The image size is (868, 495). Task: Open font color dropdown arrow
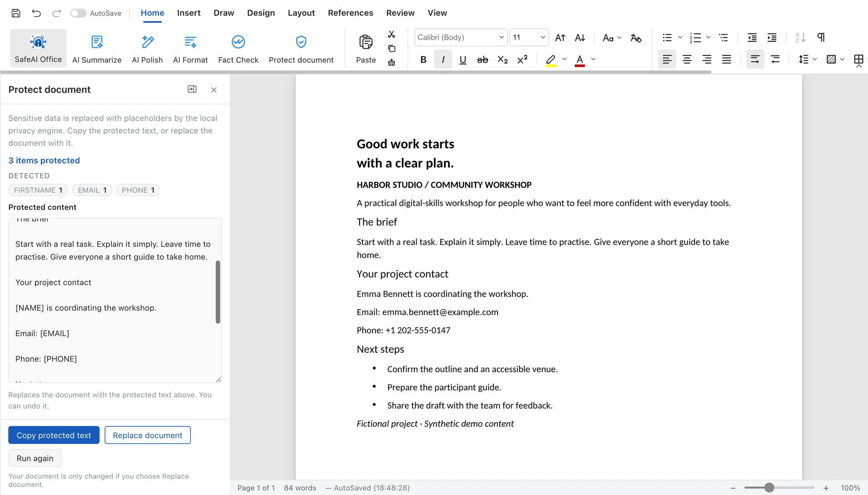593,59
